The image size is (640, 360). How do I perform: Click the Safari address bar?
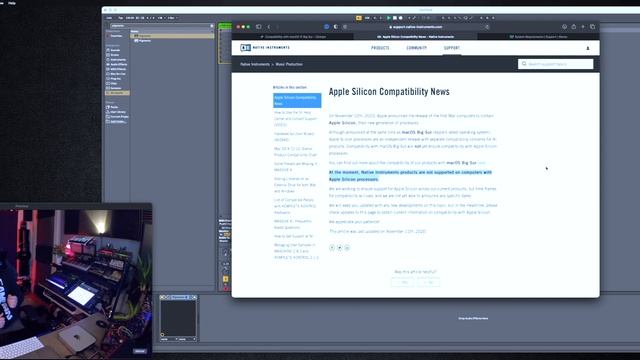pos(416,27)
